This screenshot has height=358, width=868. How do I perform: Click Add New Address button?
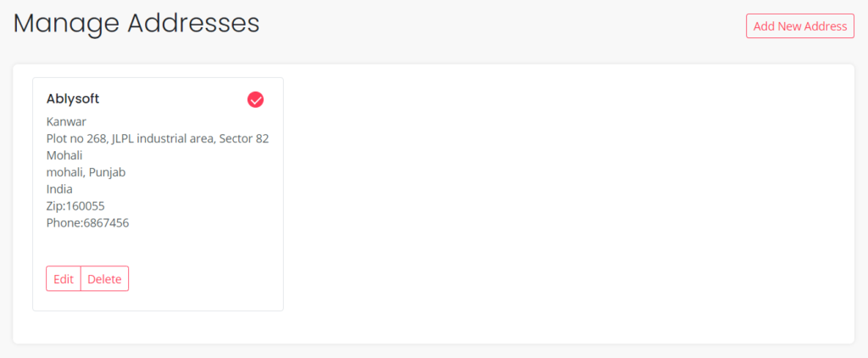tap(799, 26)
